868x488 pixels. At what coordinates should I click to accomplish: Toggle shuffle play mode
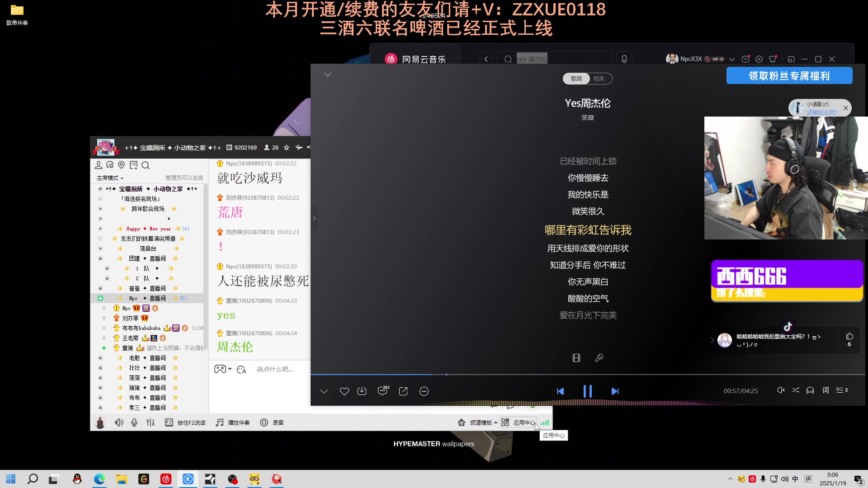[796, 390]
